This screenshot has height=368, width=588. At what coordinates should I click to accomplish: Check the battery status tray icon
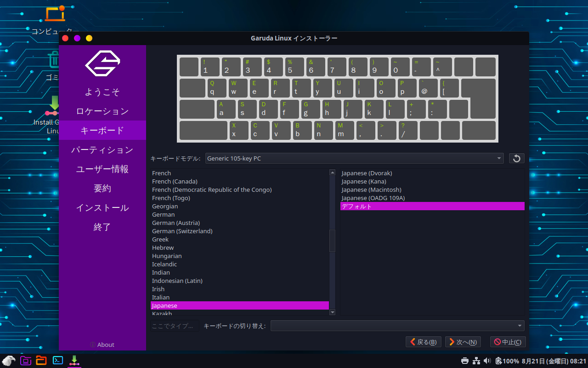507,361
